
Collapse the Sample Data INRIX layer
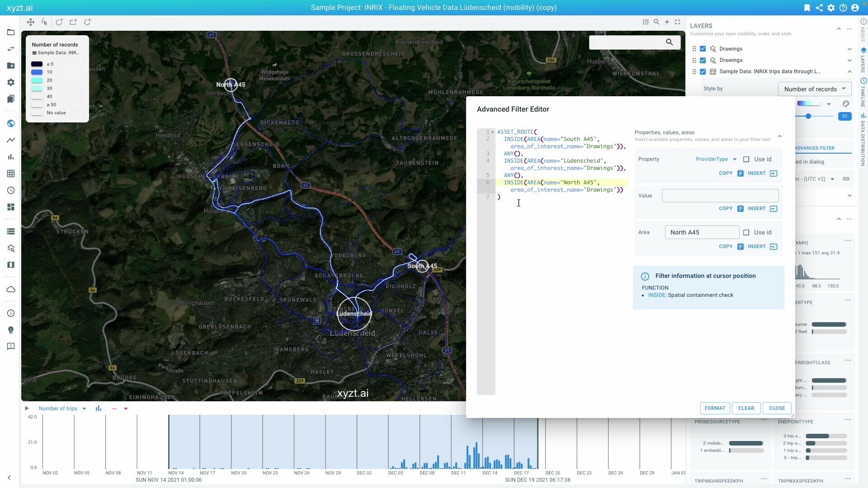(x=849, y=71)
